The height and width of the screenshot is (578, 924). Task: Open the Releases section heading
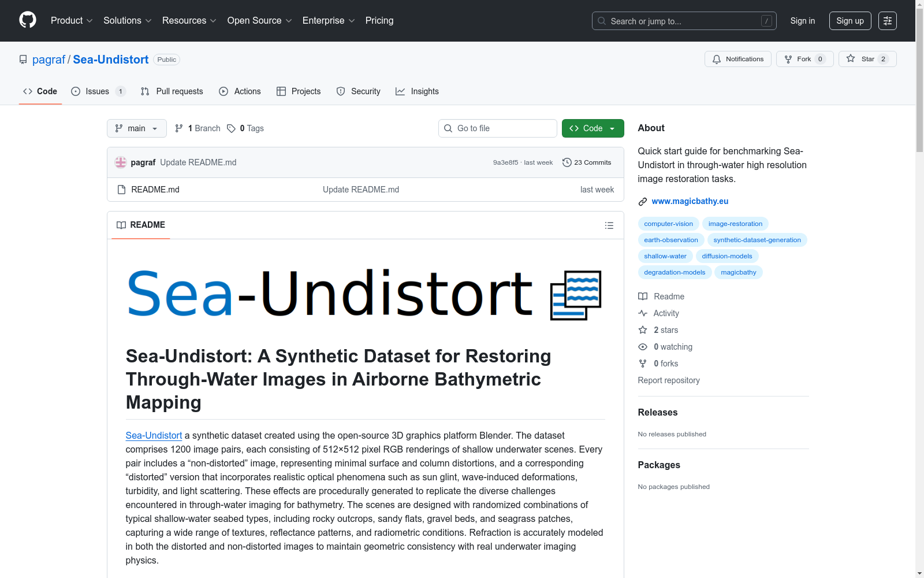pyautogui.click(x=658, y=412)
